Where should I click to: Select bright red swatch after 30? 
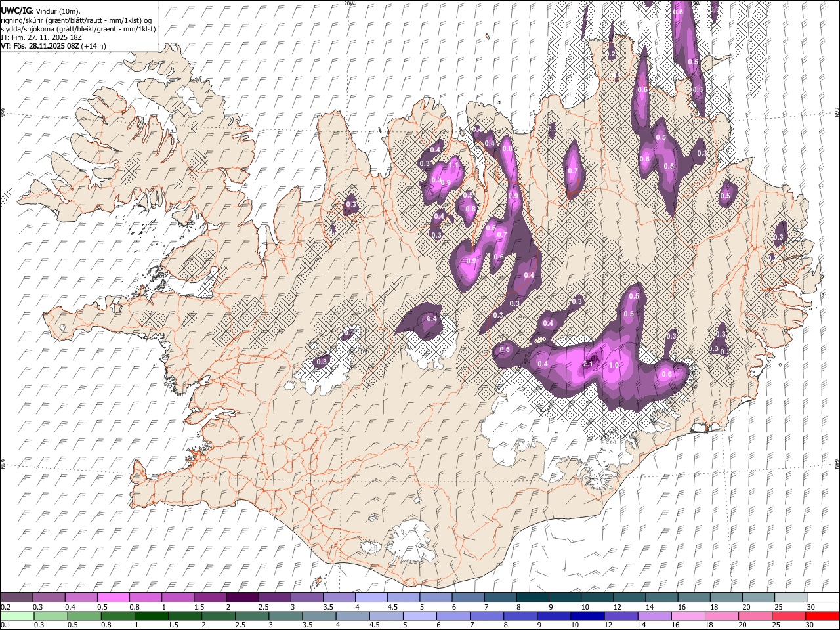coord(822,616)
